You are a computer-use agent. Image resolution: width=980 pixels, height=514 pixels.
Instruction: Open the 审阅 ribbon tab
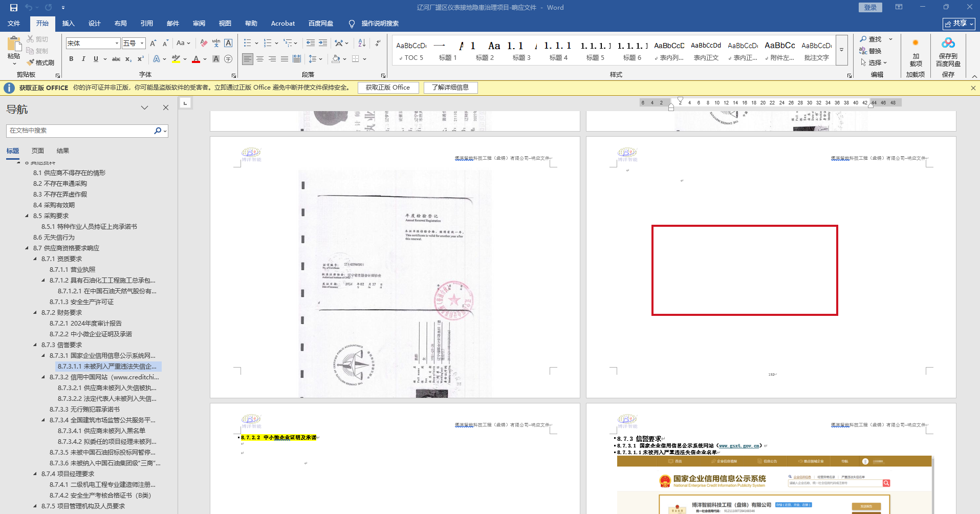coord(199,24)
